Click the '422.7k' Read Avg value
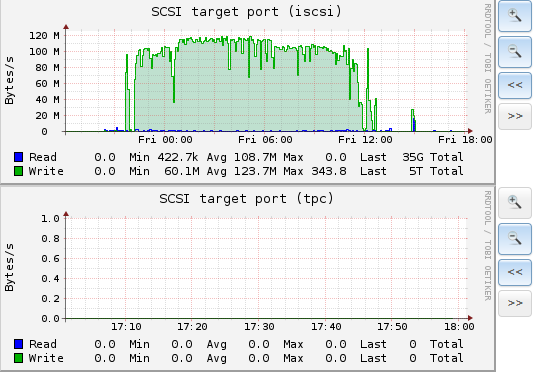This screenshot has height=390, width=539. click(x=178, y=157)
